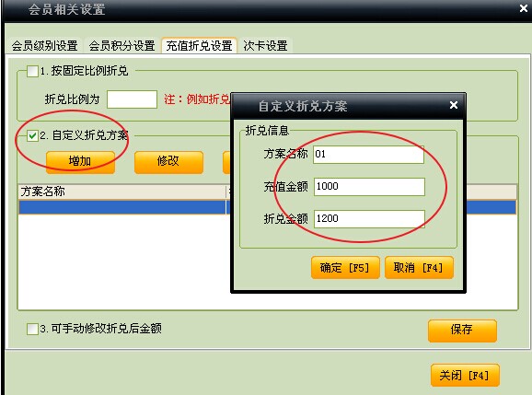532x395 pixels.
Task: Confirm with 确定 [F5] button
Action: coord(345,268)
